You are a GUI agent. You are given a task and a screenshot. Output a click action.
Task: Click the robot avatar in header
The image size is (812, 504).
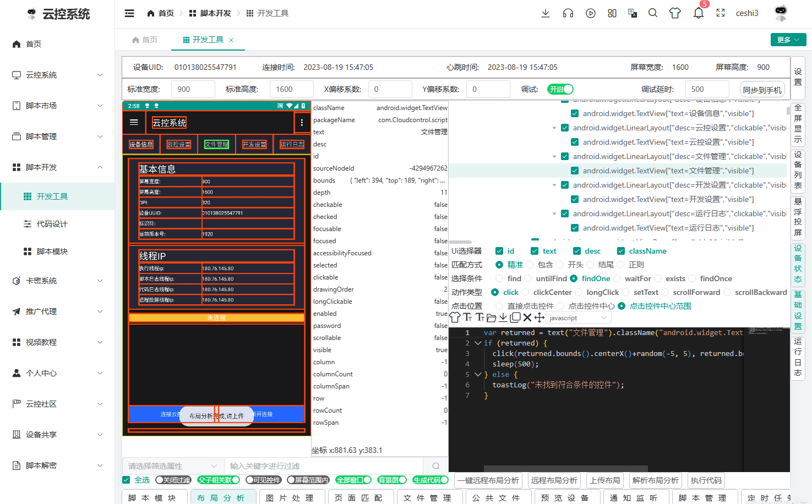(x=781, y=13)
